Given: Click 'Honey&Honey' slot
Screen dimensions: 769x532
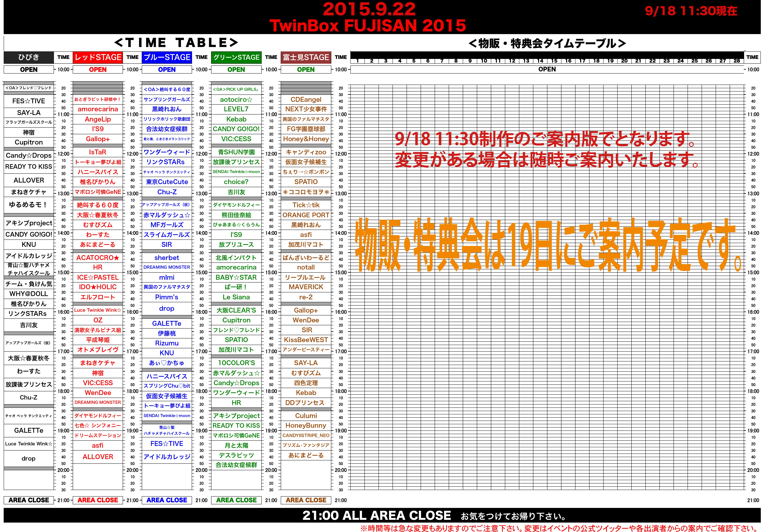Looking at the screenshot, I should click(306, 139).
